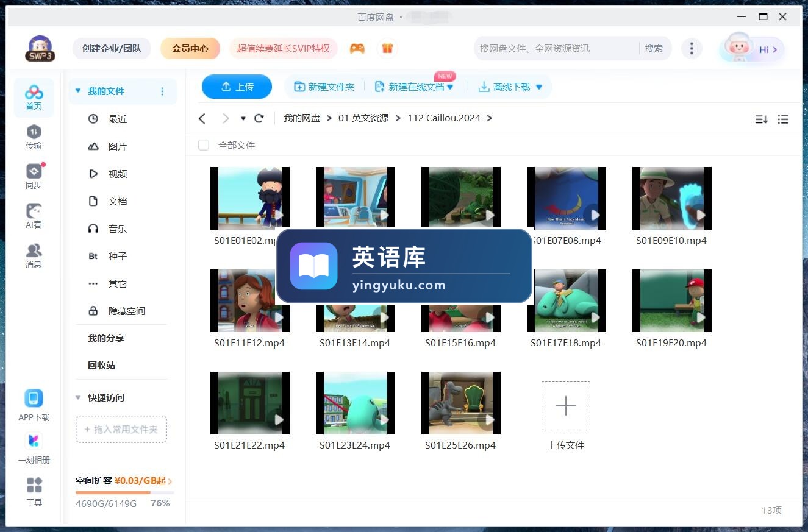Refresh the current folder listing
The width and height of the screenshot is (808, 532).
[259, 118]
